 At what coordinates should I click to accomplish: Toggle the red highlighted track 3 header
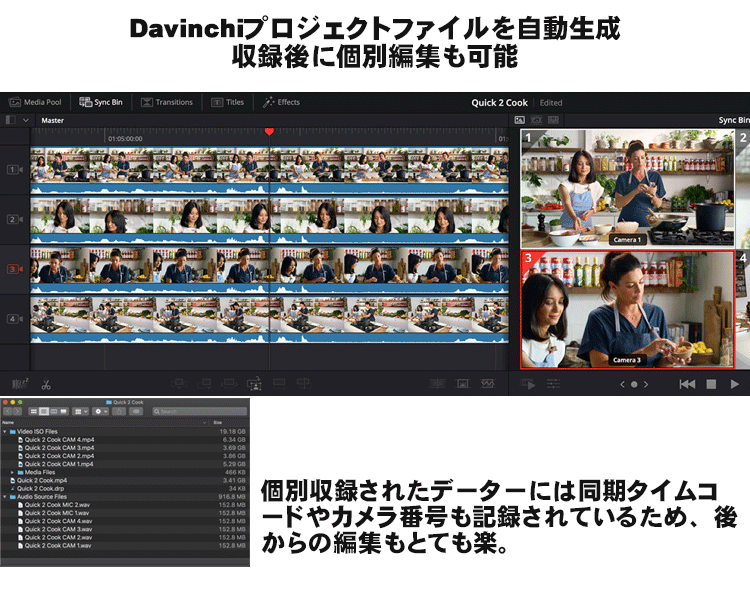(14, 269)
